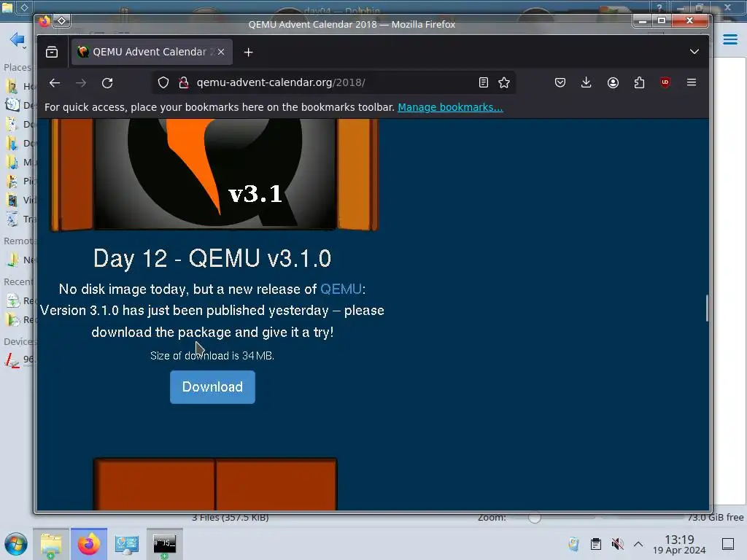Click the closed orange door below
This screenshot has height=560, width=747.
pos(215,484)
